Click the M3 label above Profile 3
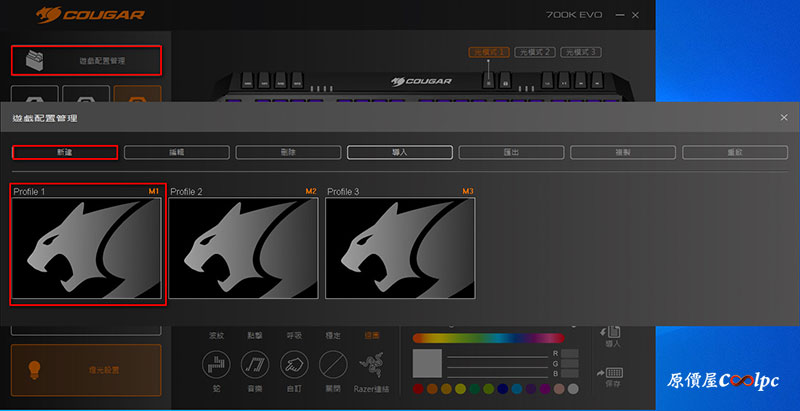This screenshot has width=800, height=411. tap(468, 191)
